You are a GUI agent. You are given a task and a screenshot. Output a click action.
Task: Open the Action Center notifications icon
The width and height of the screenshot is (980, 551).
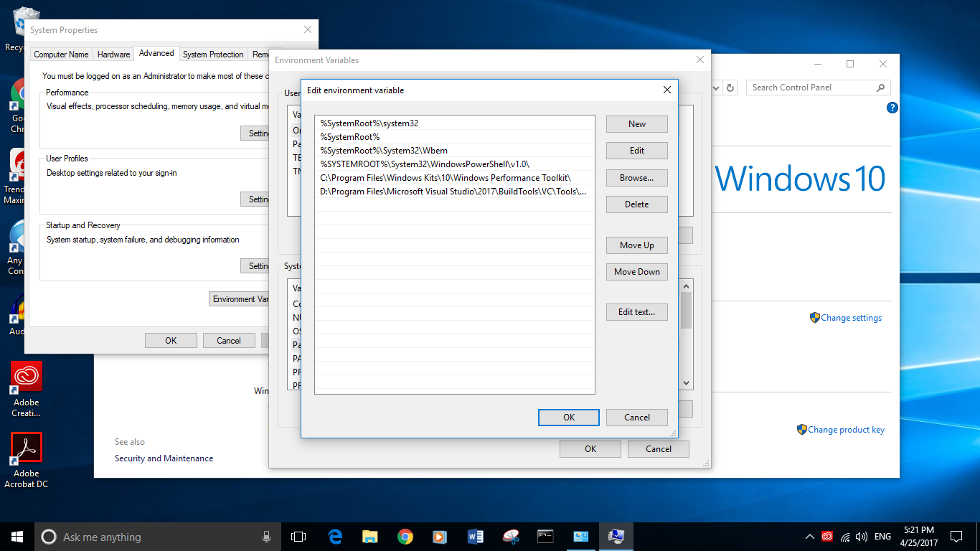pyautogui.click(x=956, y=536)
